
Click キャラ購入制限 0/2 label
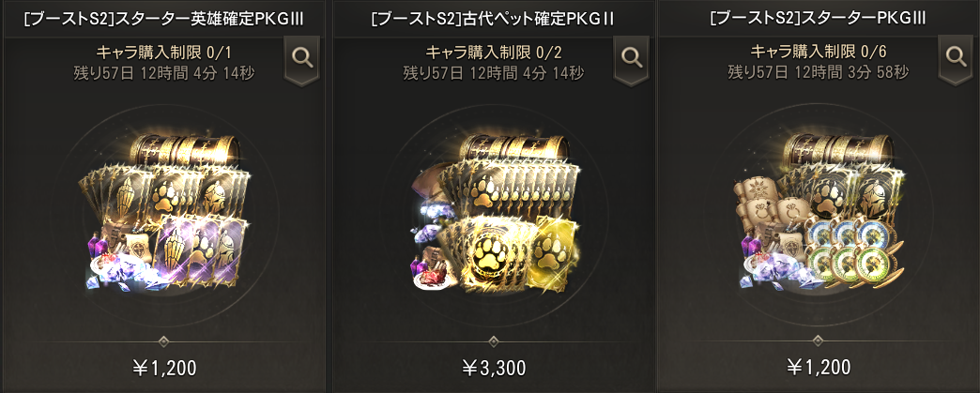493,52
